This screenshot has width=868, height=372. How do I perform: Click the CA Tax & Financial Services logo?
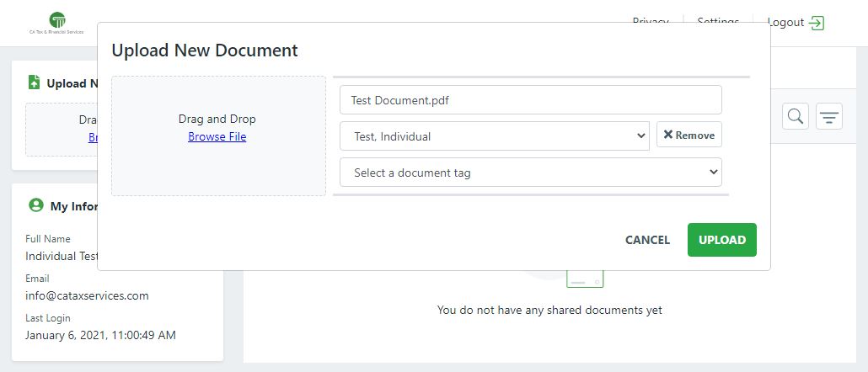(x=56, y=24)
